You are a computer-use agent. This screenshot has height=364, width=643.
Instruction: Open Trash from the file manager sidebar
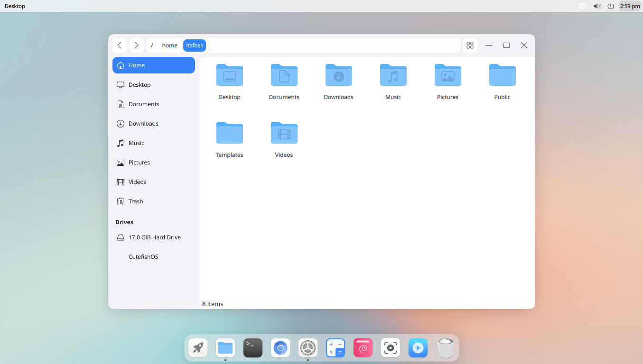(x=135, y=201)
